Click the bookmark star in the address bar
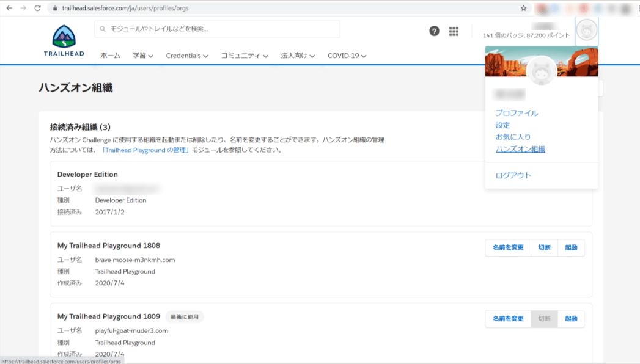Screen dimensions: 640x364 523,9
